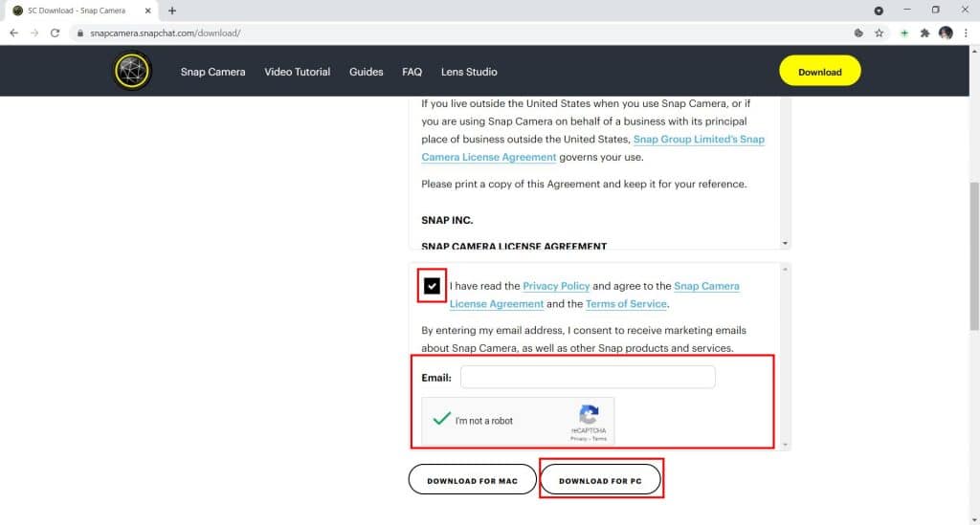Click Download for Mac button

click(473, 480)
